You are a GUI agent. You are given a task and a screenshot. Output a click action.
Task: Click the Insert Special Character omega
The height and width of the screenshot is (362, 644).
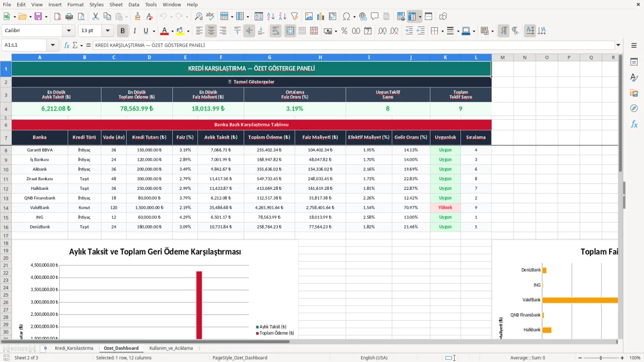[346, 17]
